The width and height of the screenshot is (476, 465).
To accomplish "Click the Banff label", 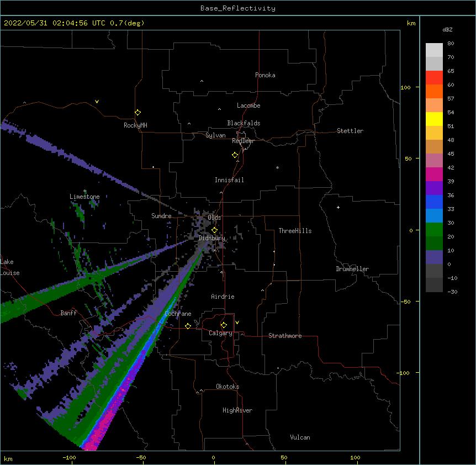I will pos(68,313).
